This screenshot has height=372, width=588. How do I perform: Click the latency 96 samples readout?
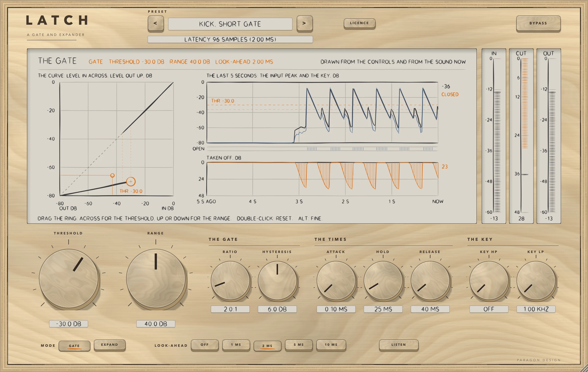point(230,39)
